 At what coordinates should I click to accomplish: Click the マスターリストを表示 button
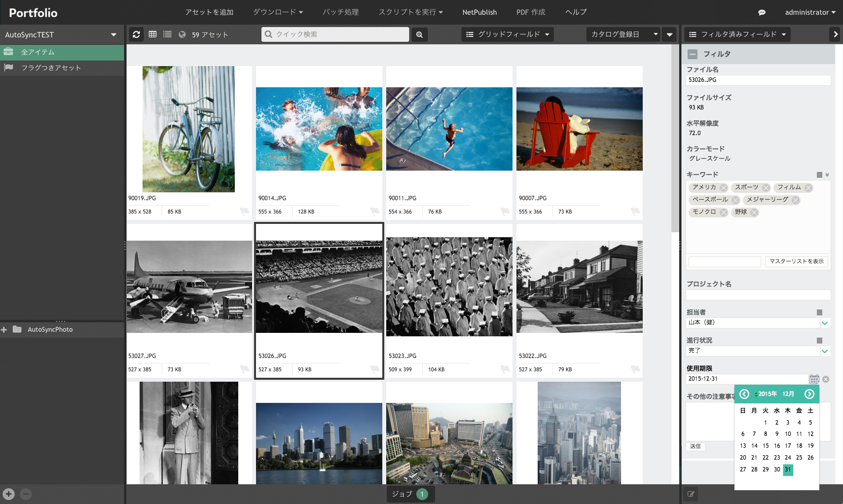796,261
